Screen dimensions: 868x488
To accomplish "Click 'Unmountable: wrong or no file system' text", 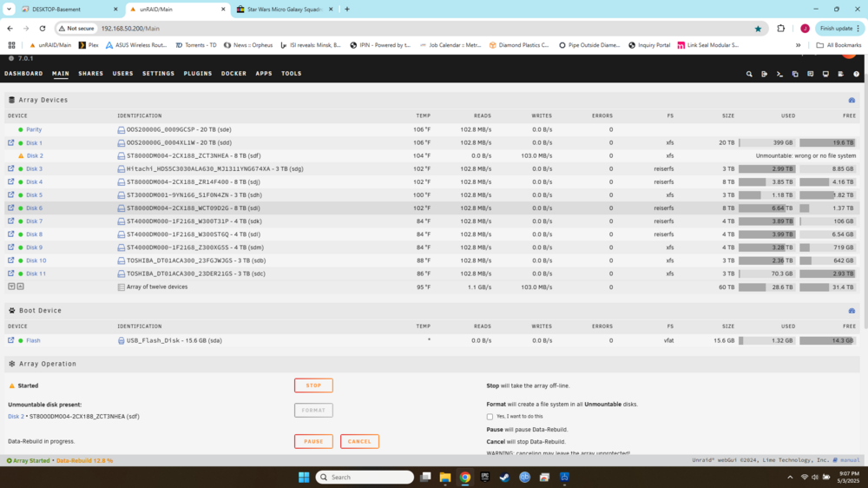I will coord(806,156).
